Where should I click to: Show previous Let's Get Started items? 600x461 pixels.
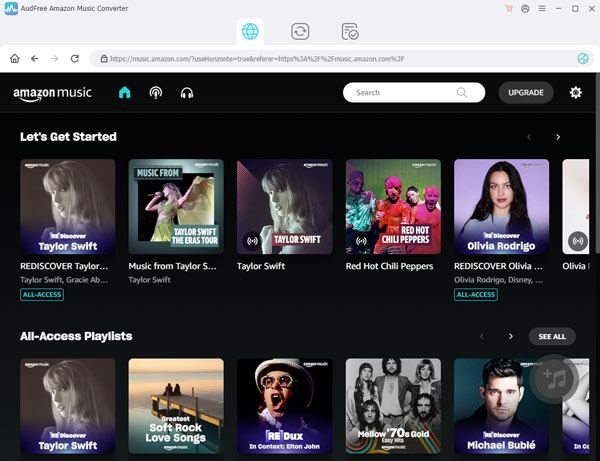529,137
